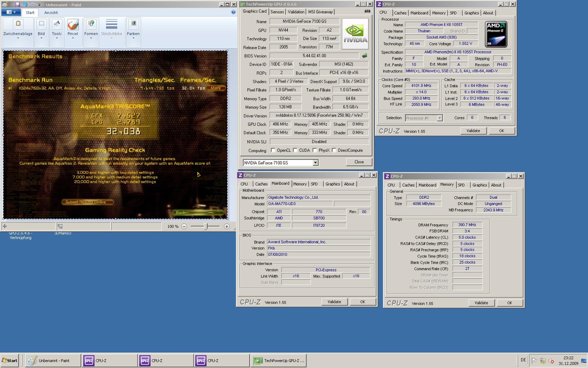Image resolution: width=588 pixels, height=368 pixels.
Task: Open the Sensors tab in GPU-Z
Action: coord(277,12)
